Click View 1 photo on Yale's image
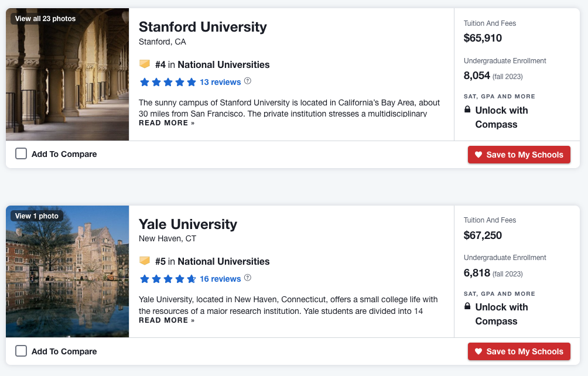588x376 pixels. tap(37, 216)
